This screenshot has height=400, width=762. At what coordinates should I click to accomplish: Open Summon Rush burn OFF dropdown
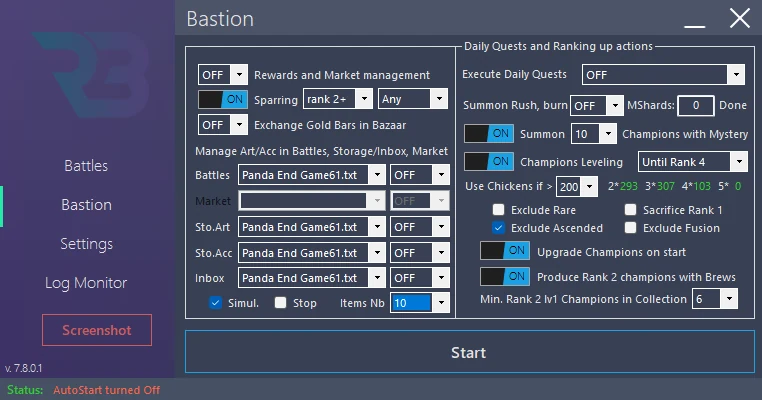pos(597,105)
